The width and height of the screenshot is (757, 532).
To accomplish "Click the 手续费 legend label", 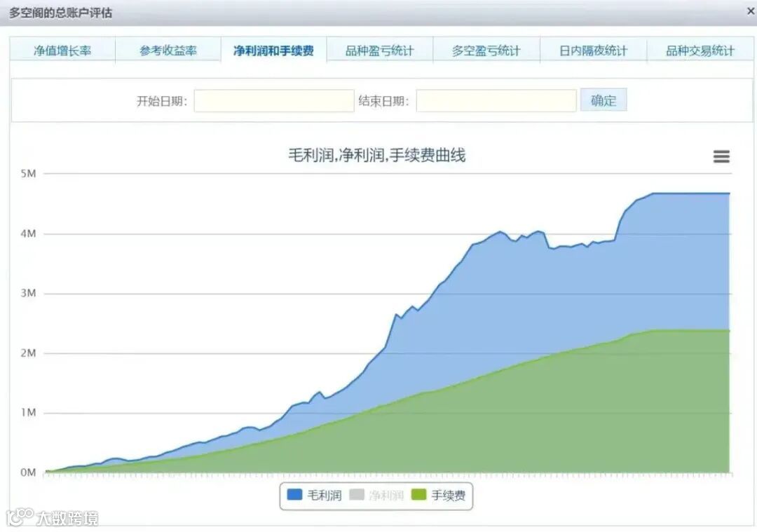I will click(449, 495).
